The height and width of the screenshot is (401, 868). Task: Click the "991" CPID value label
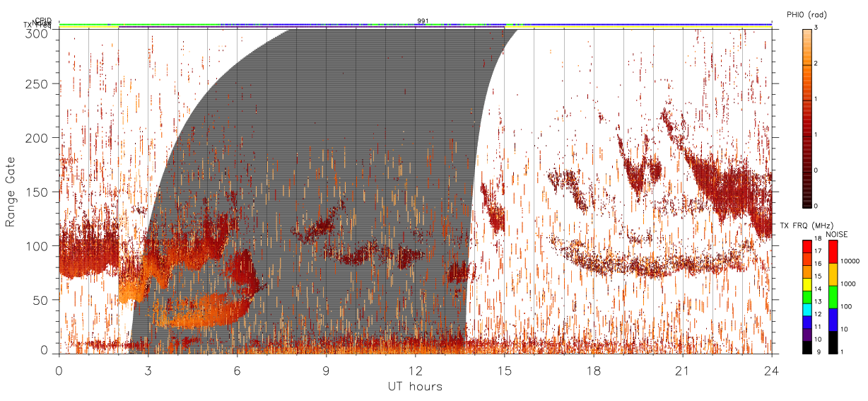pos(423,21)
